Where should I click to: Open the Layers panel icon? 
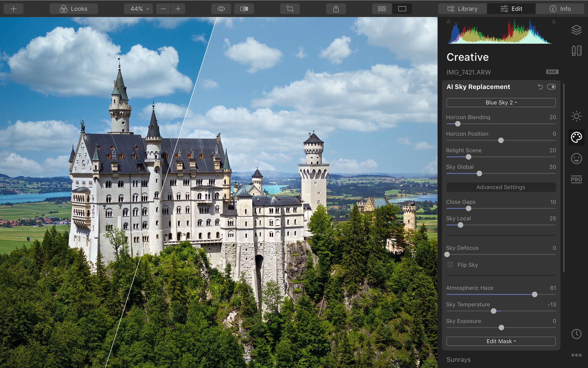point(576,30)
